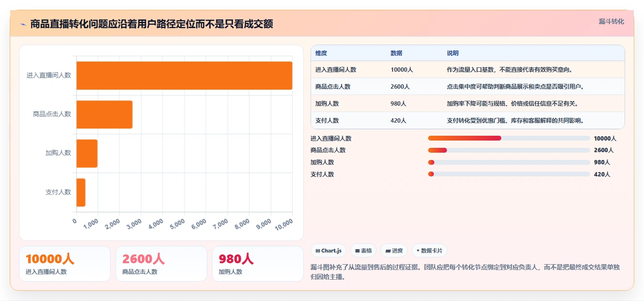Click the x-axis tick 5,000
Screen dimensions: 644x301
click(178, 223)
